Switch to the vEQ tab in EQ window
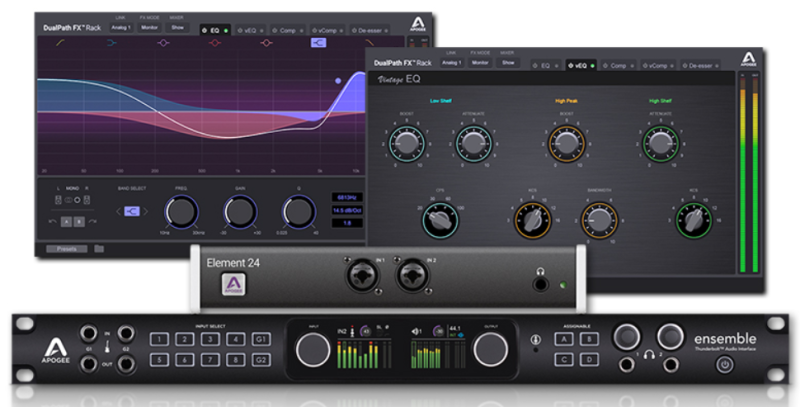This screenshot has width=800, height=407. coord(250,31)
